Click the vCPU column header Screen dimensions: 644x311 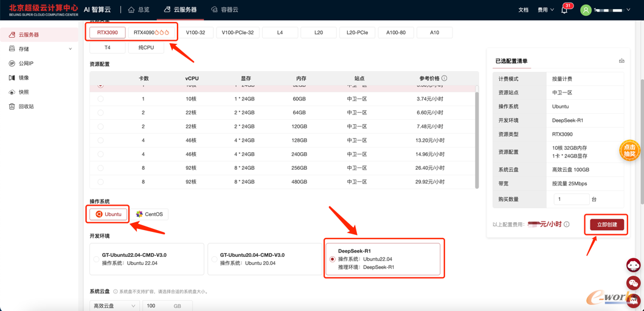pos(192,78)
